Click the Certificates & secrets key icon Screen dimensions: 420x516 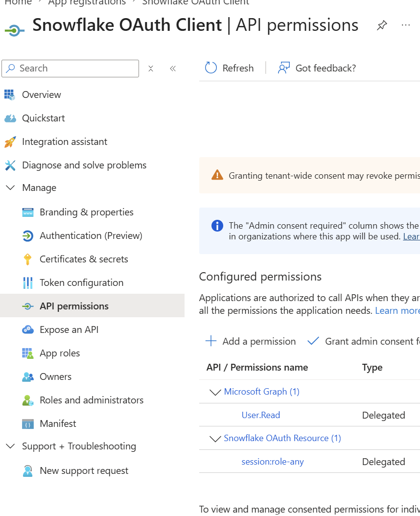pyautogui.click(x=27, y=259)
